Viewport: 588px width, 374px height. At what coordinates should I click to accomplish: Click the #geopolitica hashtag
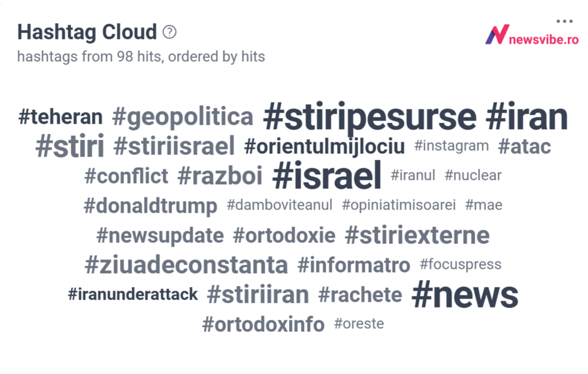pos(183,117)
